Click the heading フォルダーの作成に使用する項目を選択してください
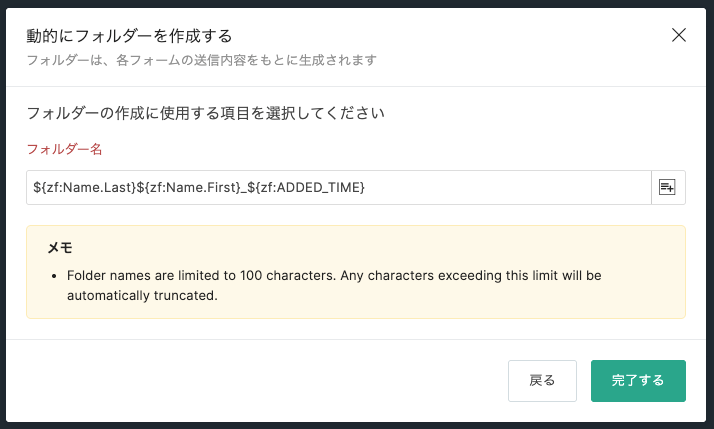This screenshot has width=714, height=429. tap(205, 113)
